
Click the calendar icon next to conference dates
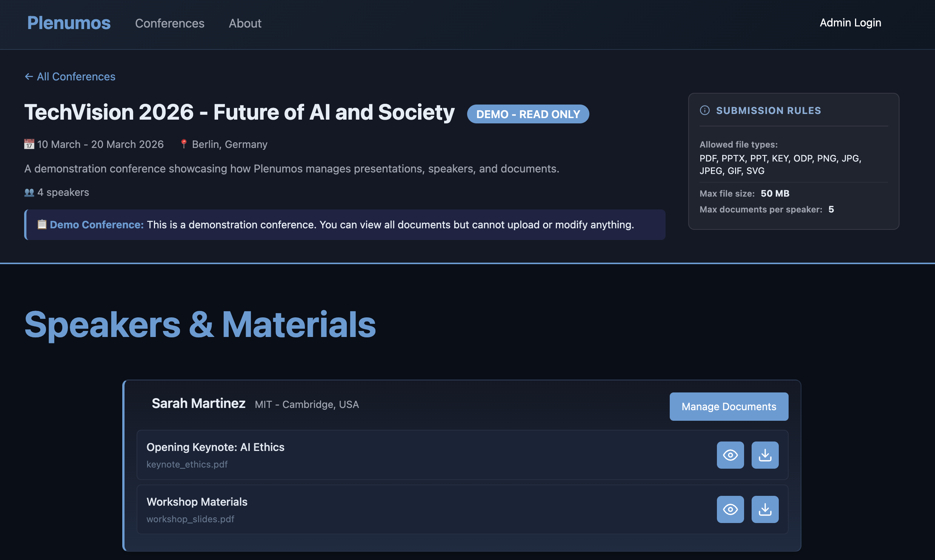[29, 144]
